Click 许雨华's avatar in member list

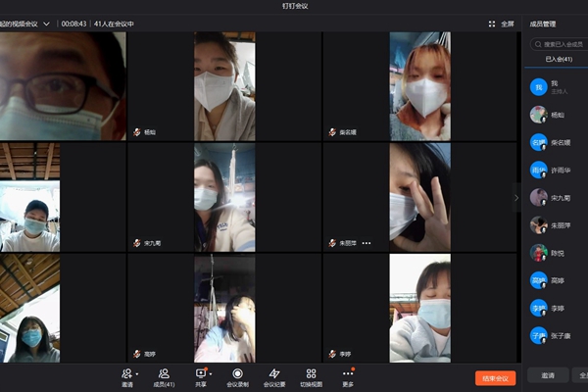[538, 170]
